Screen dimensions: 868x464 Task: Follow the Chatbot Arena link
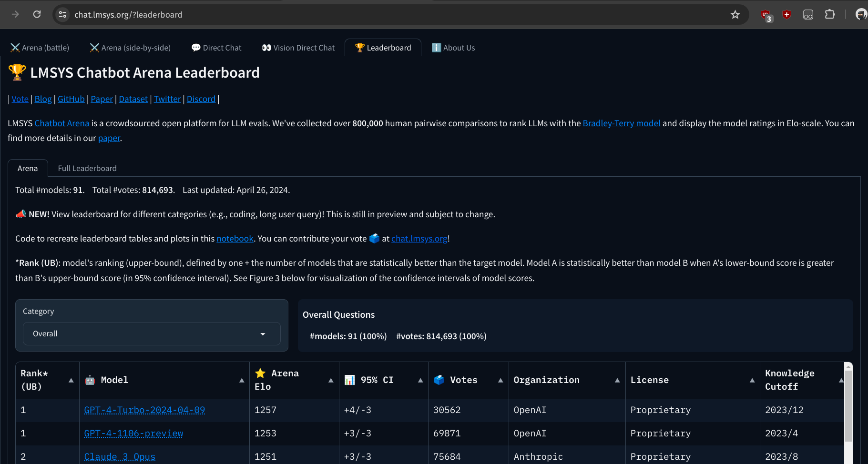(x=62, y=123)
